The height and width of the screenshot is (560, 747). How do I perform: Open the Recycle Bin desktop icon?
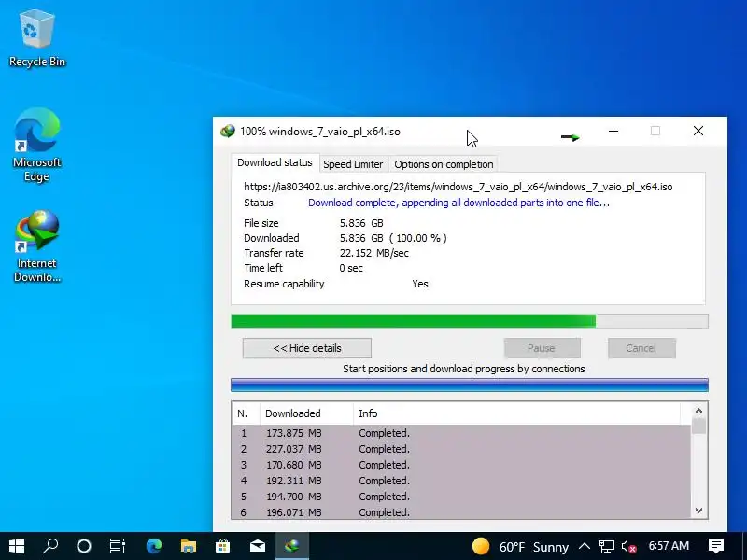(x=37, y=39)
